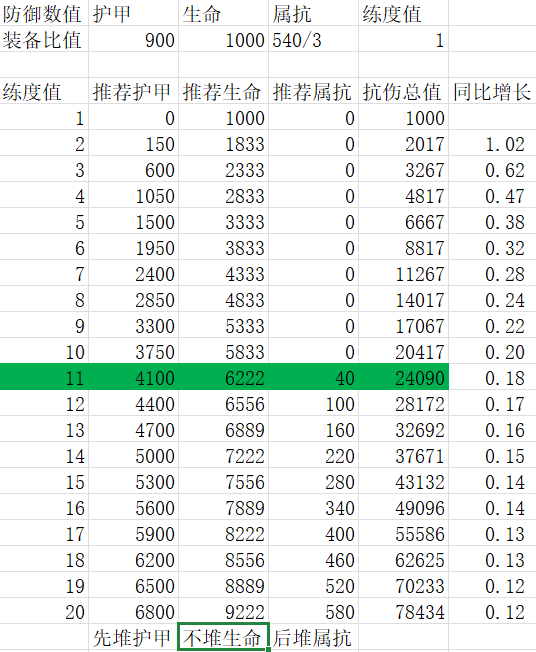The width and height of the screenshot is (536, 652).
Task: Select the cell containing 不堆生命
Action: [223, 637]
